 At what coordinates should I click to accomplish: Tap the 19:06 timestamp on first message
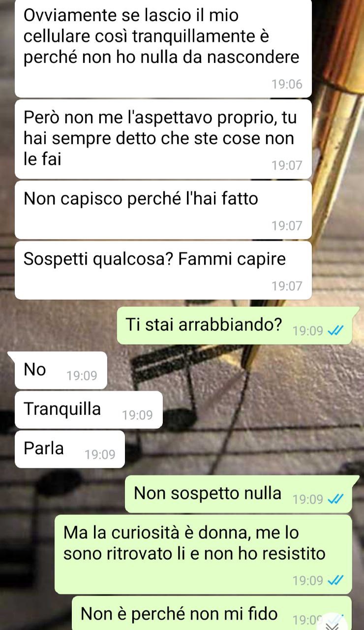coord(287,84)
